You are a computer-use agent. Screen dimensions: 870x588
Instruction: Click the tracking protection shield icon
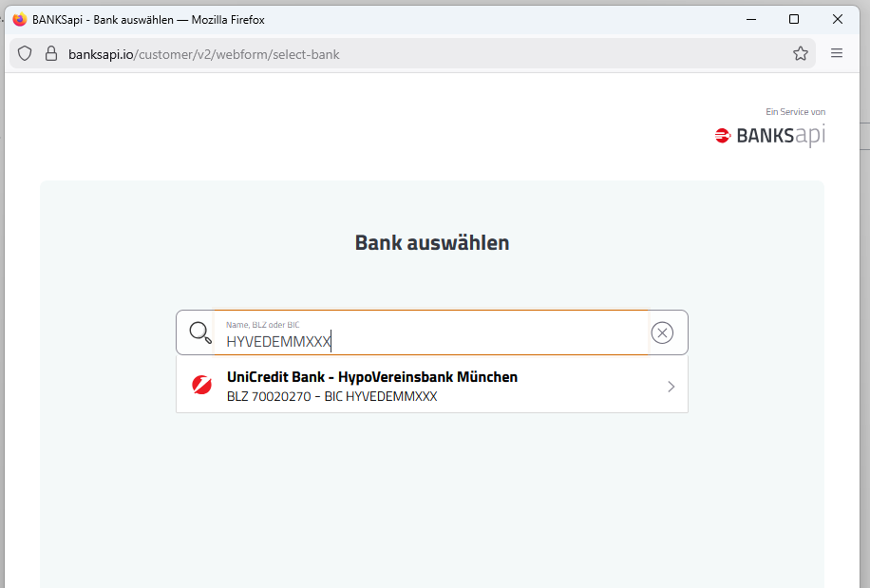25,54
